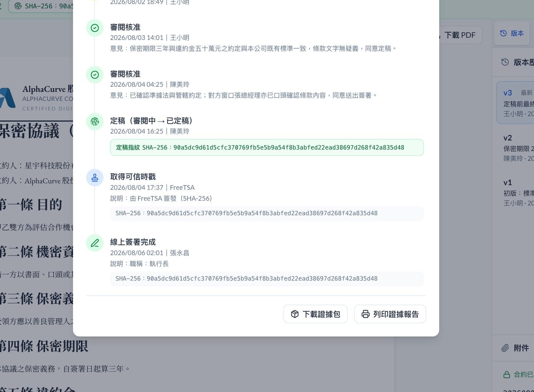534x392 pixels.
Task: Open the 版本 panel button
Action: tap(512, 33)
